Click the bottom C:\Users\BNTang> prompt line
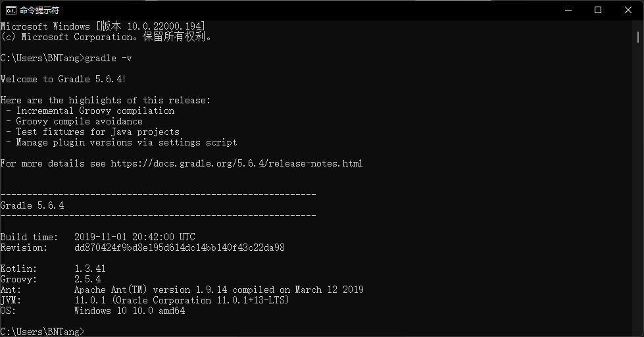This screenshot has width=644, height=337. [42, 332]
